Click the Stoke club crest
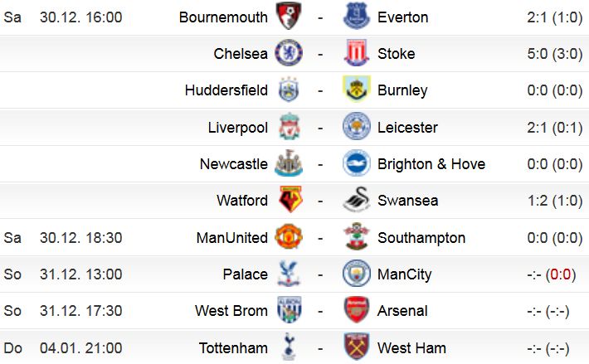 pos(357,52)
